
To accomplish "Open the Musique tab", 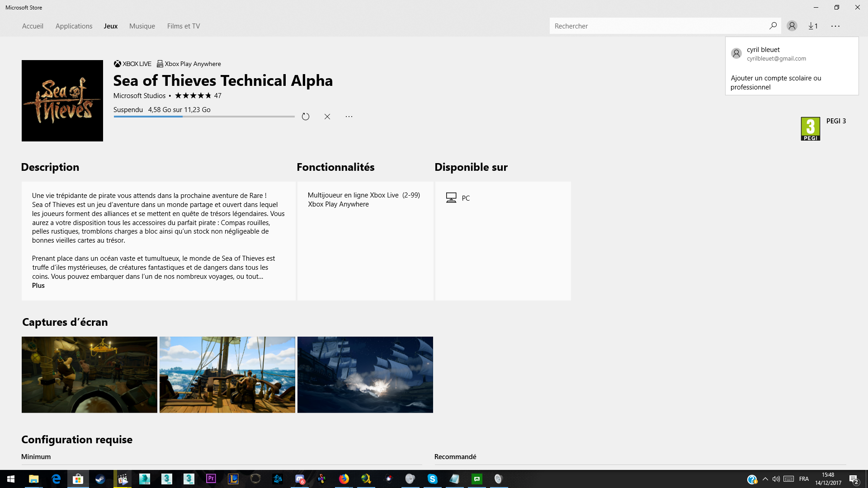I will 142,26.
